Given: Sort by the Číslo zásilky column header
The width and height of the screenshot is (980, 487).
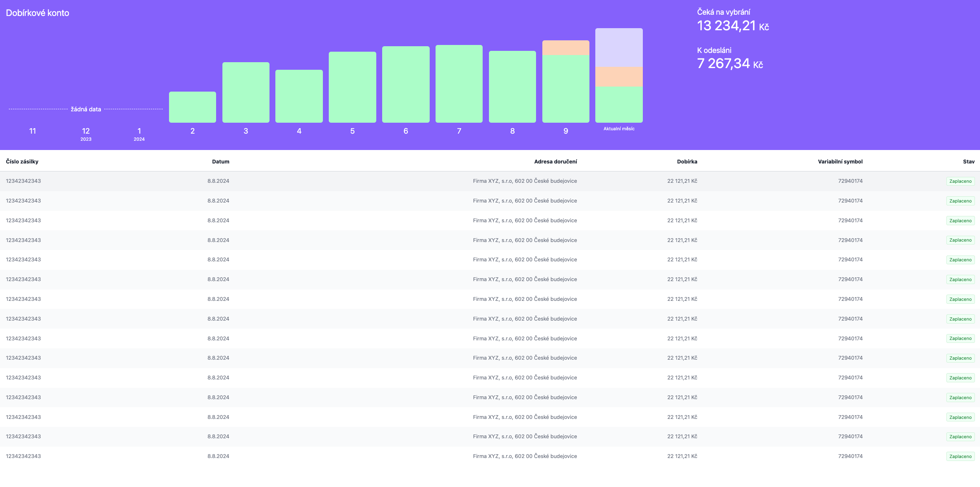Looking at the screenshot, I should [x=22, y=162].
